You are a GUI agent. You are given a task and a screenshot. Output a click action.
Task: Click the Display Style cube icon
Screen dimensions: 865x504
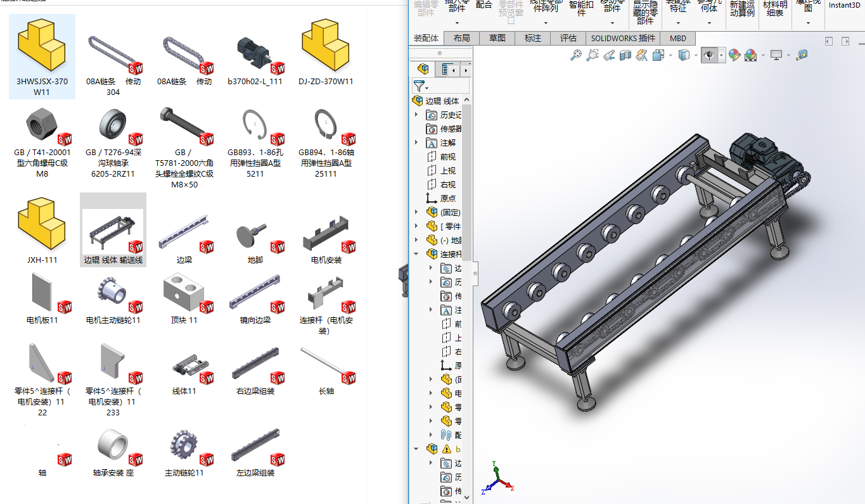[684, 56]
